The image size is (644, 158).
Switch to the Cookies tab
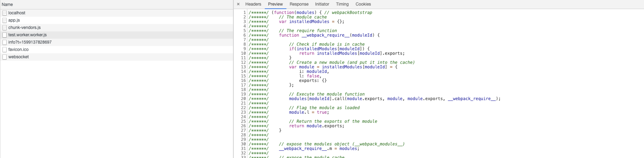363,4
